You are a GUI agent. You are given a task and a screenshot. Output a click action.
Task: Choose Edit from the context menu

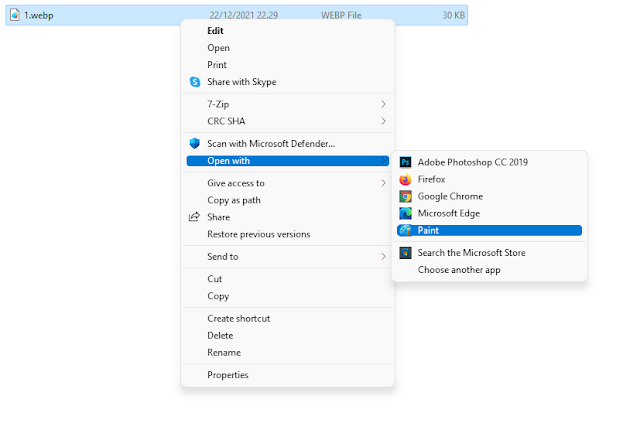(x=288, y=31)
